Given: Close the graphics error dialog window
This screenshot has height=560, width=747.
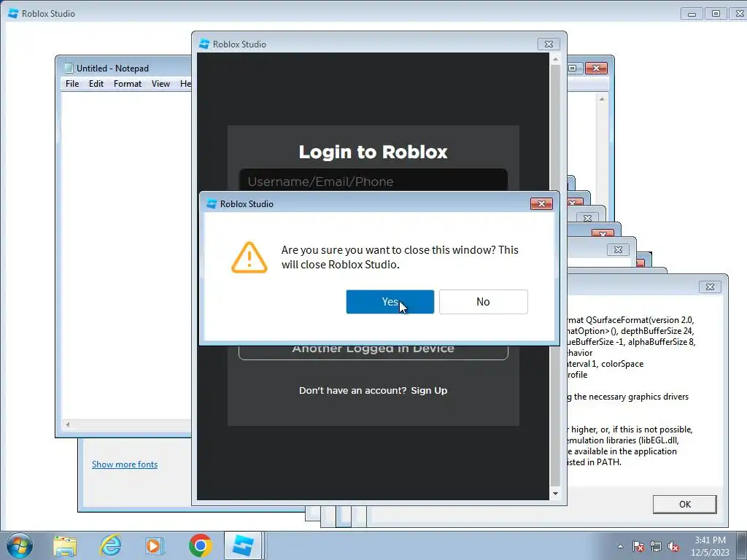Looking at the screenshot, I should point(710,287).
